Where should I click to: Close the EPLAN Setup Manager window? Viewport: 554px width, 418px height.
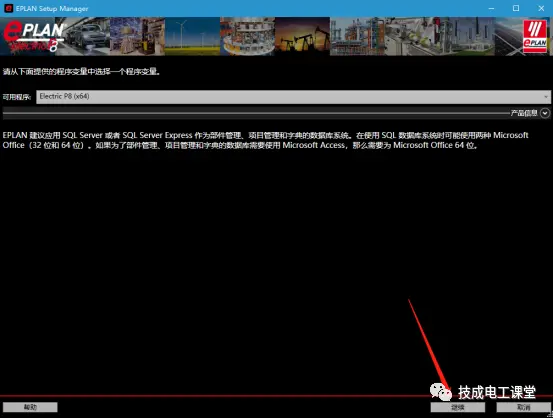tap(541, 8)
